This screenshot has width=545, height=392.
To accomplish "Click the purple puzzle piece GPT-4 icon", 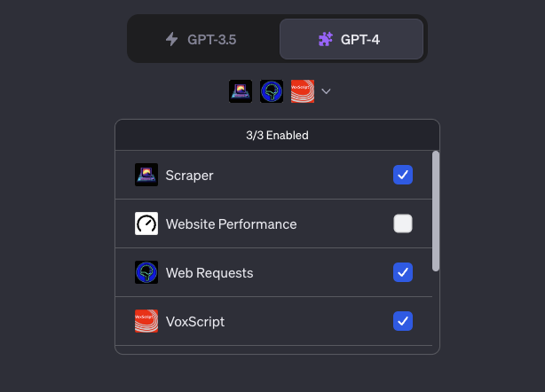I will click(326, 39).
